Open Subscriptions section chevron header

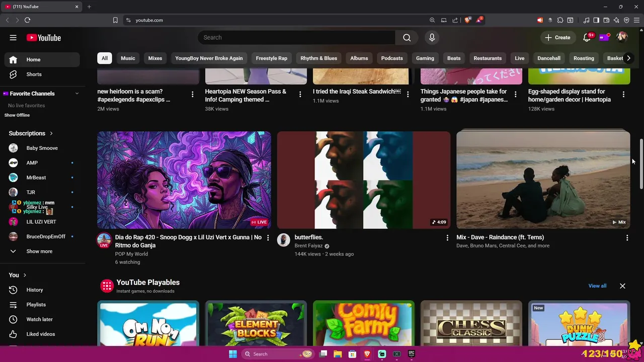(31, 133)
